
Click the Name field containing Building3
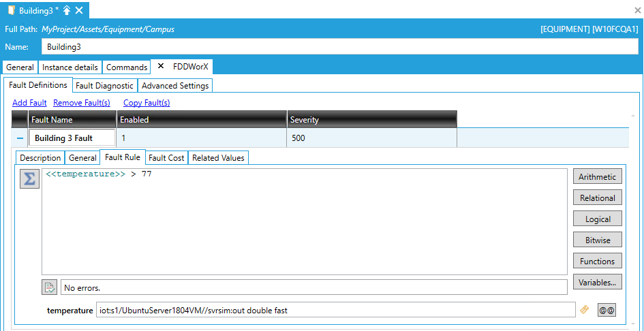(x=339, y=47)
